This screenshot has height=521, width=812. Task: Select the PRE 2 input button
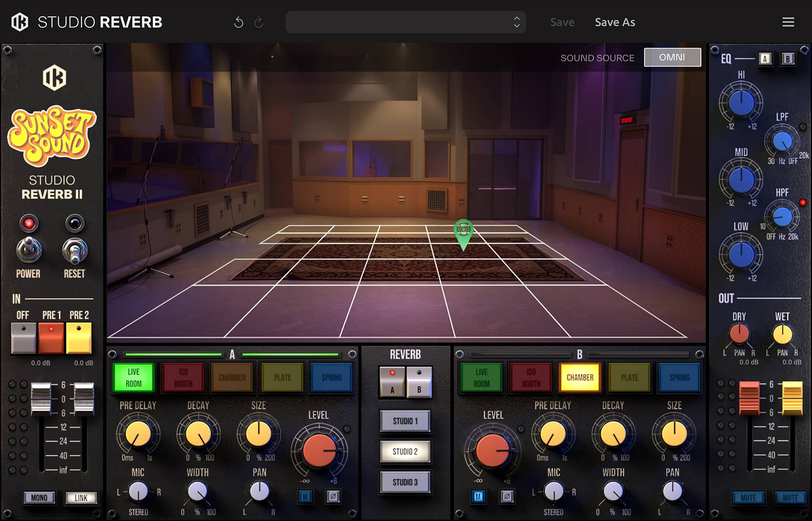[x=79, y=337]
